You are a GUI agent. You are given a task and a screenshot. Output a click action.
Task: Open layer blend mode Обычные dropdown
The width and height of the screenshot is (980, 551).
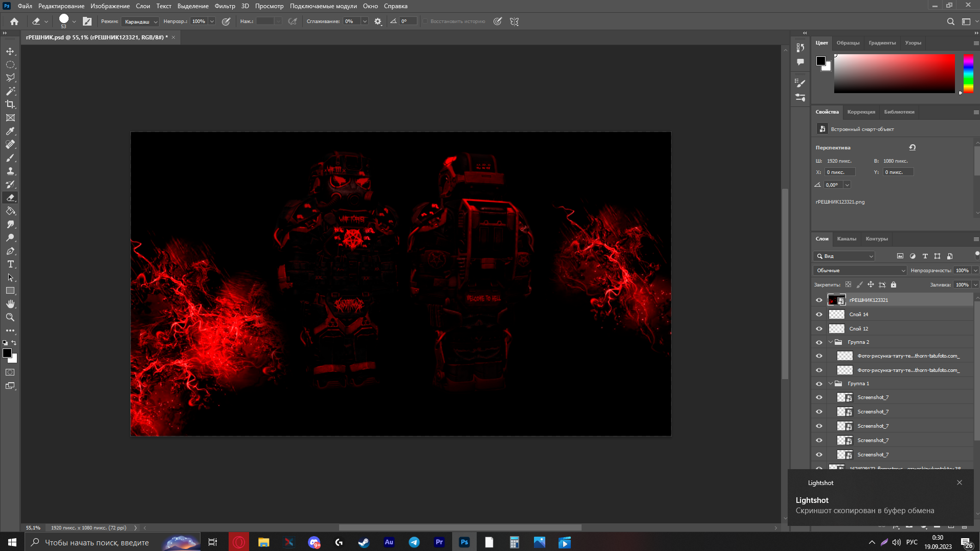[x=860, y=271]
